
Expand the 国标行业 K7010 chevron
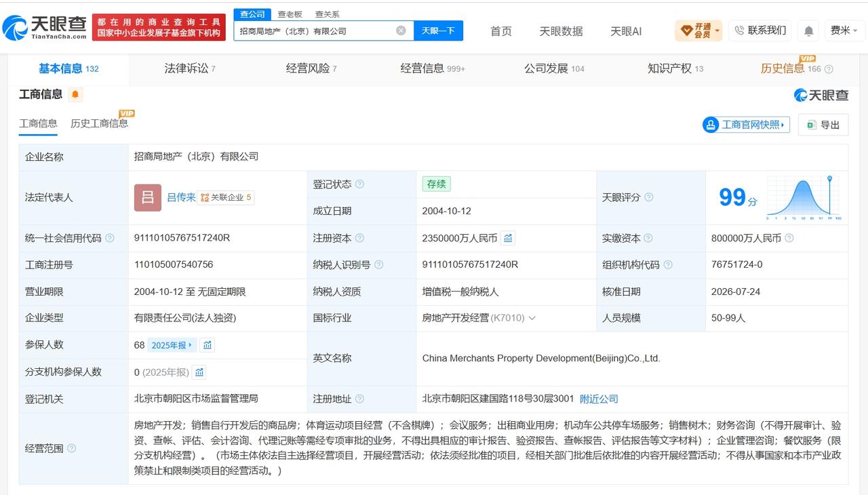tap(532, 318)
